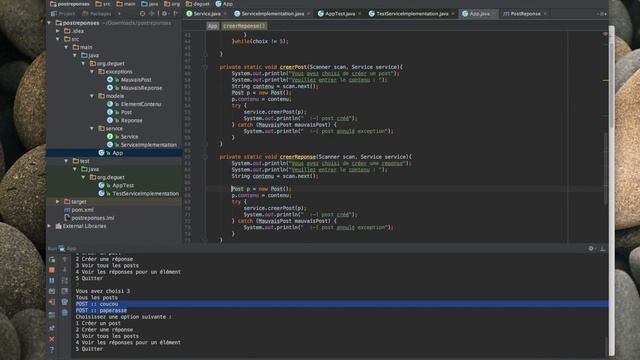Toggle fold marker beside creerPost method

coord(205,67)
